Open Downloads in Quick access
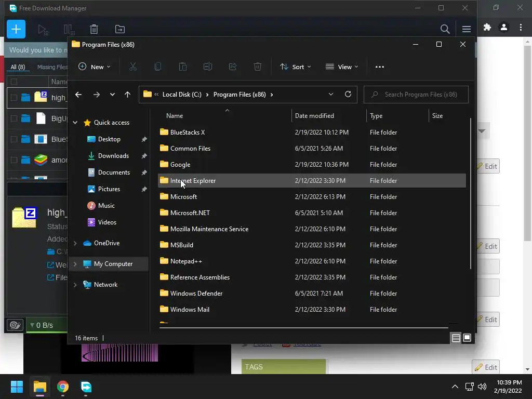This screenshot has height=399, width=532. click(x=113, y=156)
